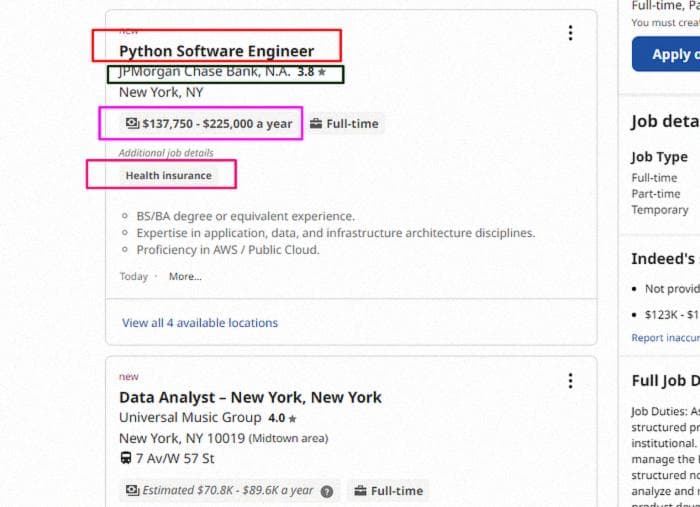Click the salary money icon for $137,750 job
700x507 pixels.
point(133,123)
